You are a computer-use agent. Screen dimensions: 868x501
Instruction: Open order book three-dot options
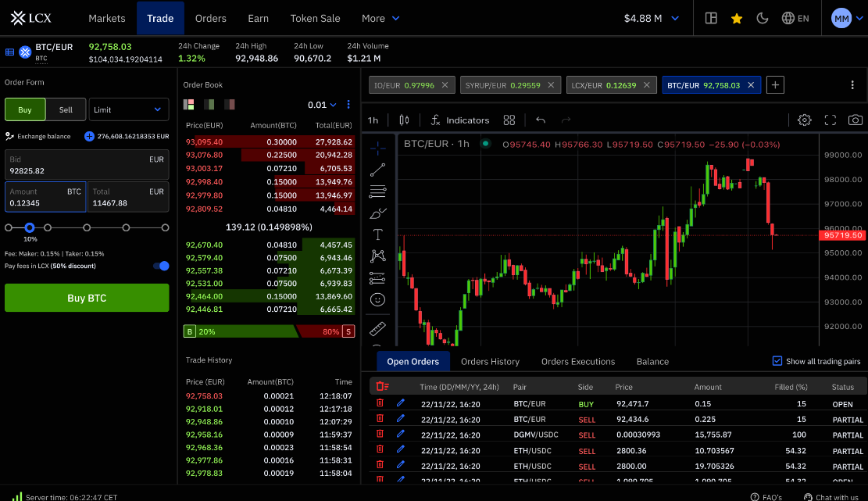pyautogui.click(x=348, y=104)
